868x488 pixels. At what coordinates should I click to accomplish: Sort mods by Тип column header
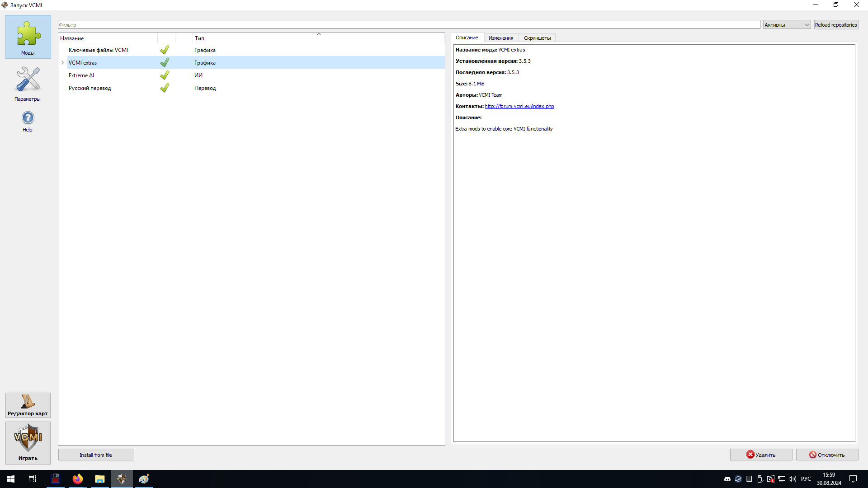pyautogui.click(x=318, y=38)
